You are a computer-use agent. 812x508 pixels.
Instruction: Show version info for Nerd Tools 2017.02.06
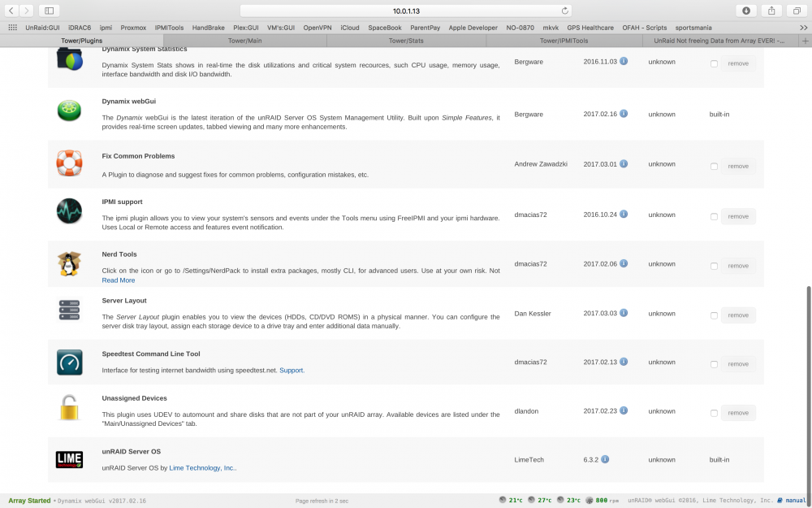pyautogui.click(x=624, y=263)
